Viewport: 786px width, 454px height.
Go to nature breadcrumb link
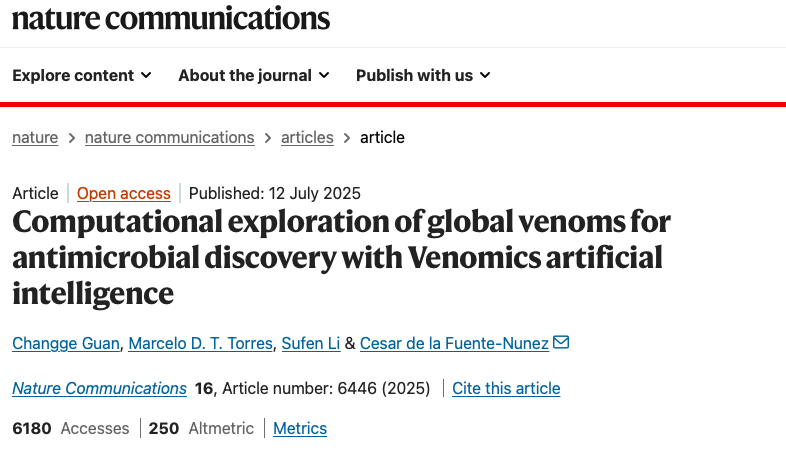pos(35,138)
